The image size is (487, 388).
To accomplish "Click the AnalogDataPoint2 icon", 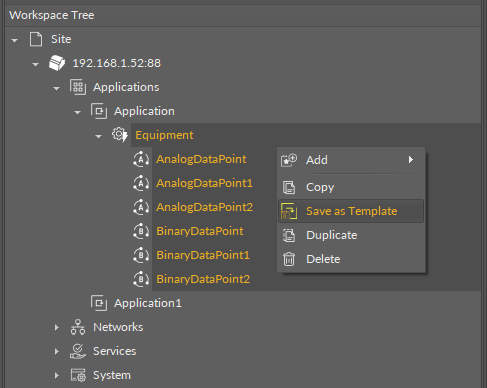I will (141, 207).
